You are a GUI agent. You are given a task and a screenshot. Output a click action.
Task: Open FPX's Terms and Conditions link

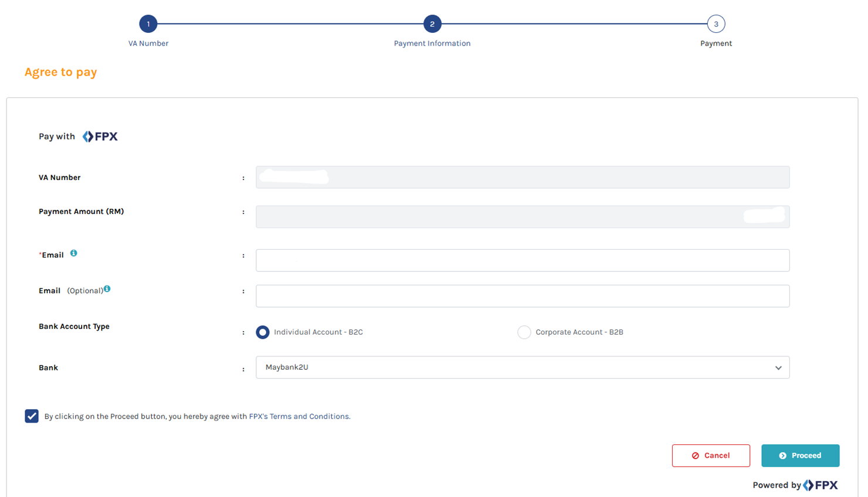[x=300, y=417]
